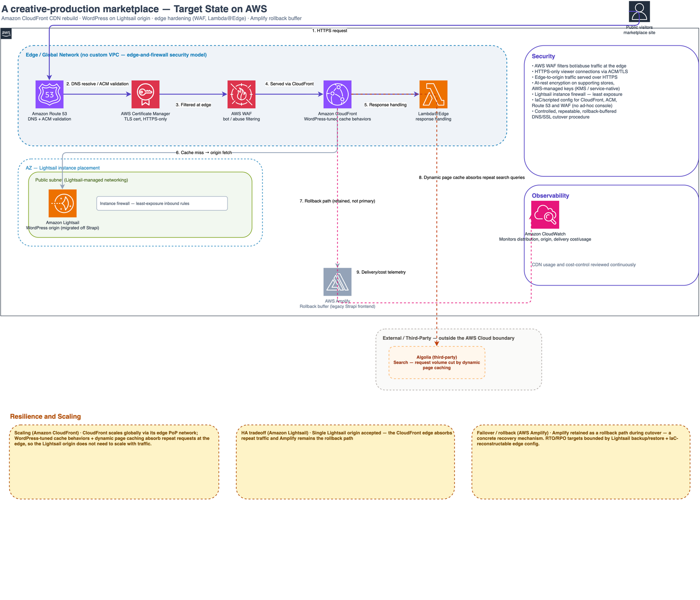The image size is (700, 600).
Task: Select the Resilience and Scaling heading
Action: coord(45,417)
